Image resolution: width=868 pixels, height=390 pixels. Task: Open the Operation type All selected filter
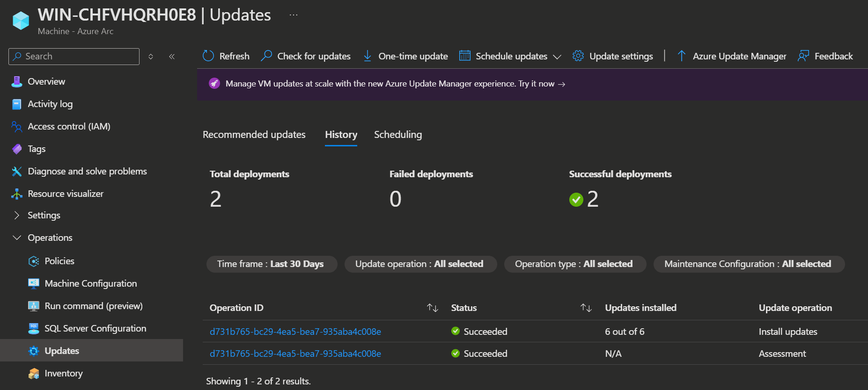575,264
